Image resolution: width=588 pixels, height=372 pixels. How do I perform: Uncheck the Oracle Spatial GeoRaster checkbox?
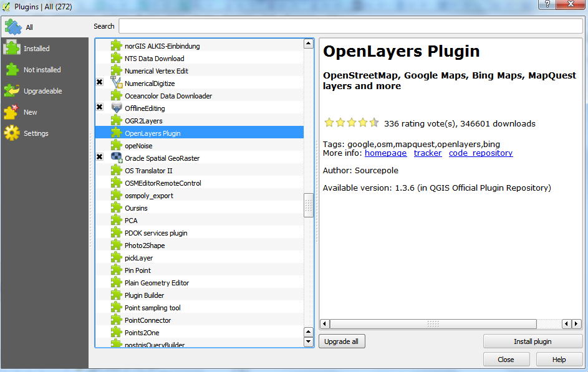point(99,156)
